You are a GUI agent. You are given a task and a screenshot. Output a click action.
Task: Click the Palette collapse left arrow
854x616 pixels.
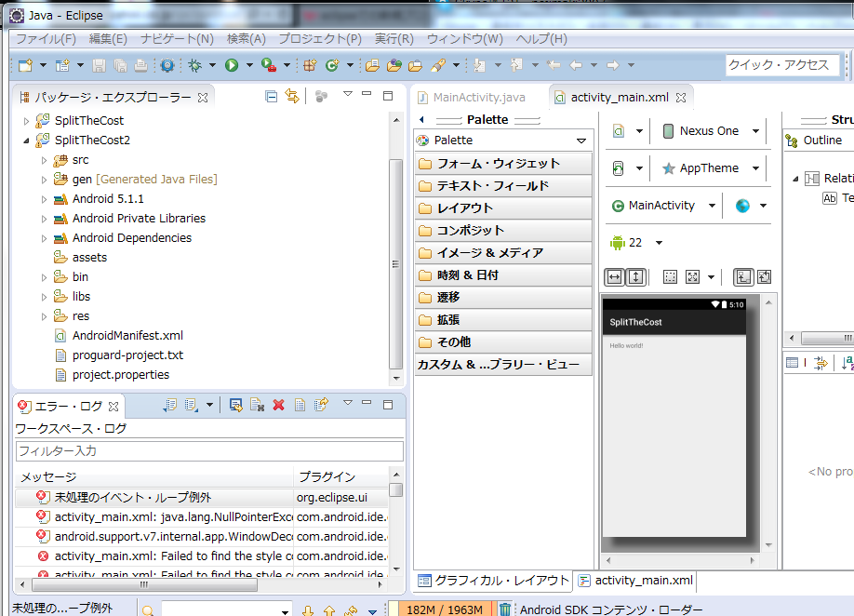421,120
